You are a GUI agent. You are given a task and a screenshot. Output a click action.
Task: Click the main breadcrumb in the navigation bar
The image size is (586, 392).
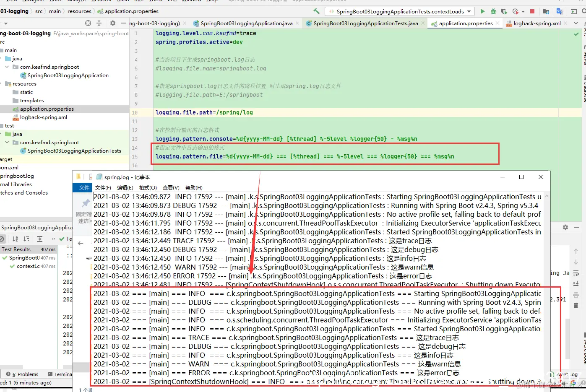click(55, 11)
